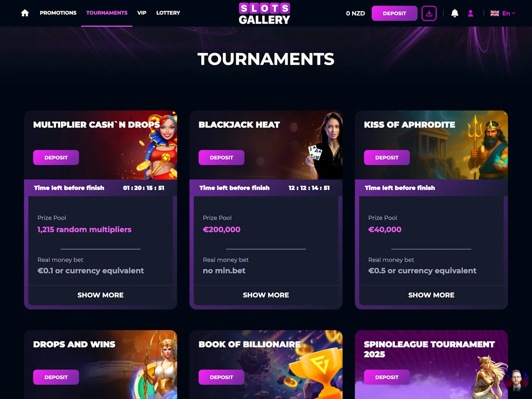Viewport: 532px width, 399px height.
Task: Open the VIP menu item
Action: pos(142,13)
